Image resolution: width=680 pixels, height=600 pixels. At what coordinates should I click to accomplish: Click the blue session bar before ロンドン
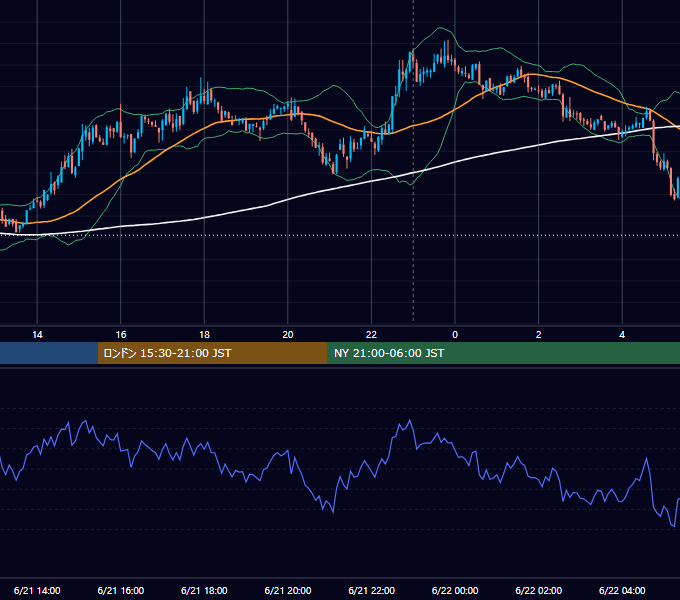[x=49, y=353]
